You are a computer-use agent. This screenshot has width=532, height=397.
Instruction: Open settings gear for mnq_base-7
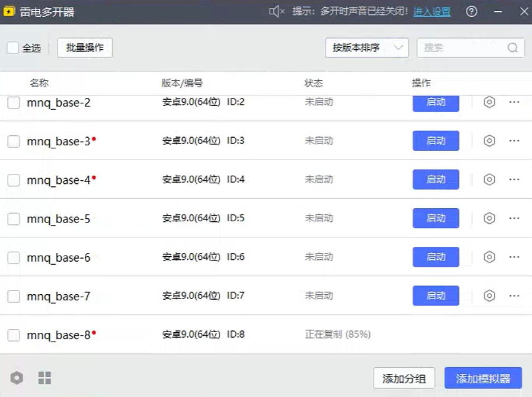tap(489, 295)
